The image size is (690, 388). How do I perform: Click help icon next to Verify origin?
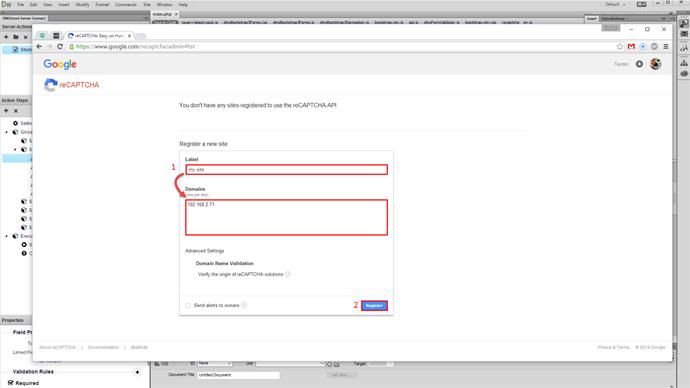[288, 274]
